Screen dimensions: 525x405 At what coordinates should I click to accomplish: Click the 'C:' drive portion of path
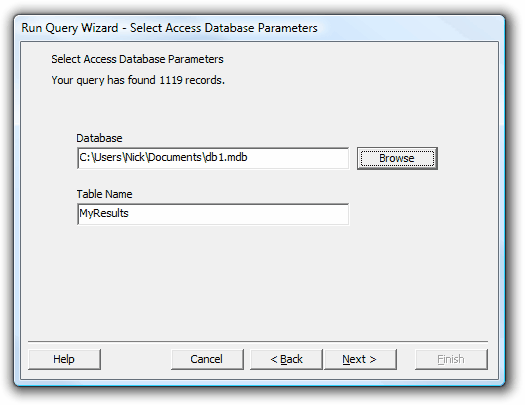pos(85,157)
